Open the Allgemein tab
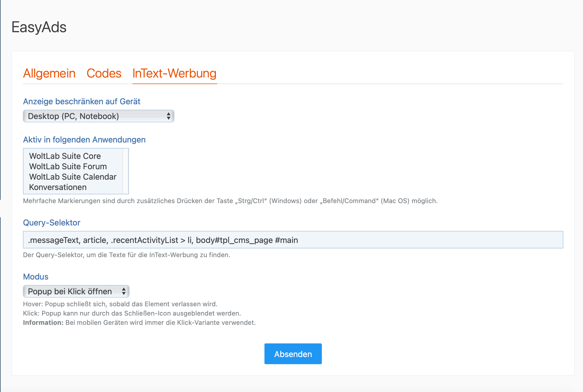This screenshot has width=583, height=392. click(x=49, y=73)
